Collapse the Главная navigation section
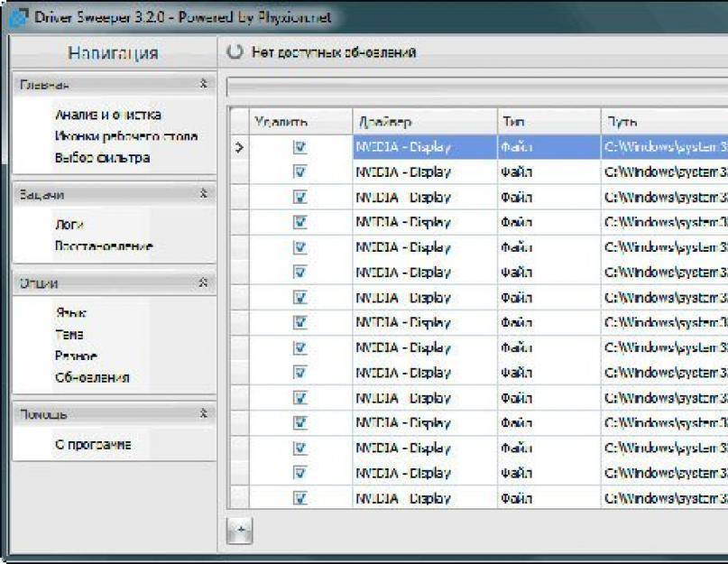728x564 pixels. (203, 84)
